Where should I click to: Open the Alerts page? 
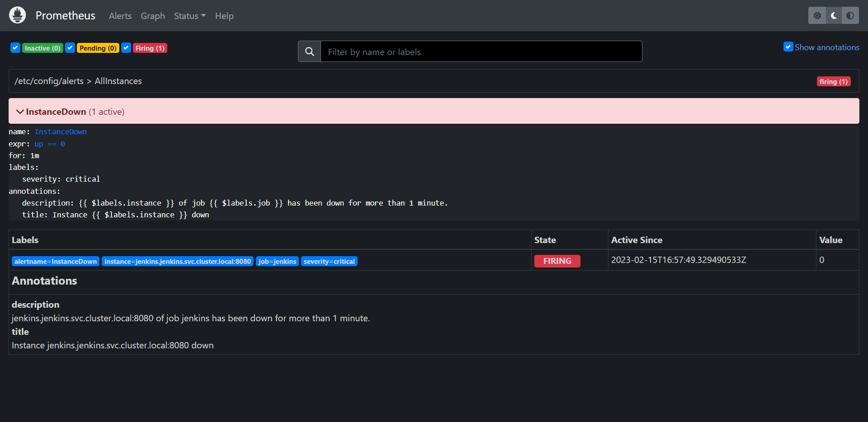coord(120,16)
